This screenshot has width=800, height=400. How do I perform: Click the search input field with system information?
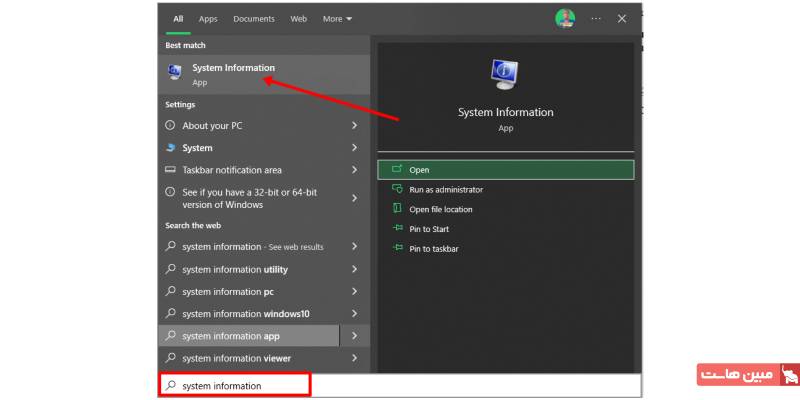tap(235, 385)
